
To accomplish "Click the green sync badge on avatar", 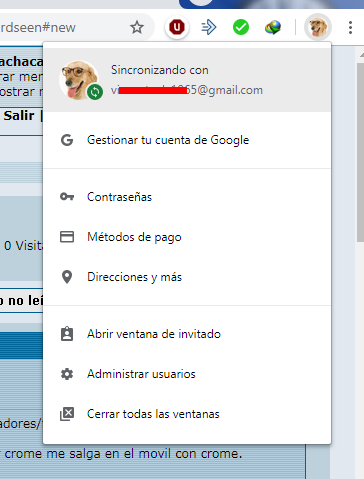I will click(x=95, y=92).
